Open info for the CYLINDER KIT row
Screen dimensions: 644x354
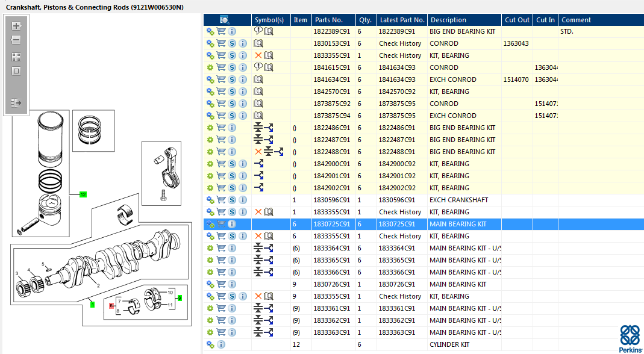click(x=221, y=344)
